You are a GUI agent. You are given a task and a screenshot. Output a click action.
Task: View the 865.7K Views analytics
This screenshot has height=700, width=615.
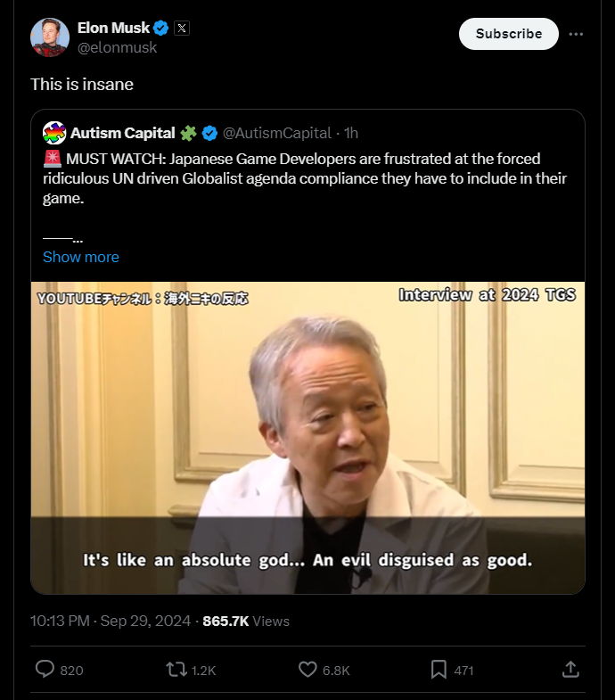coord(246,621)
